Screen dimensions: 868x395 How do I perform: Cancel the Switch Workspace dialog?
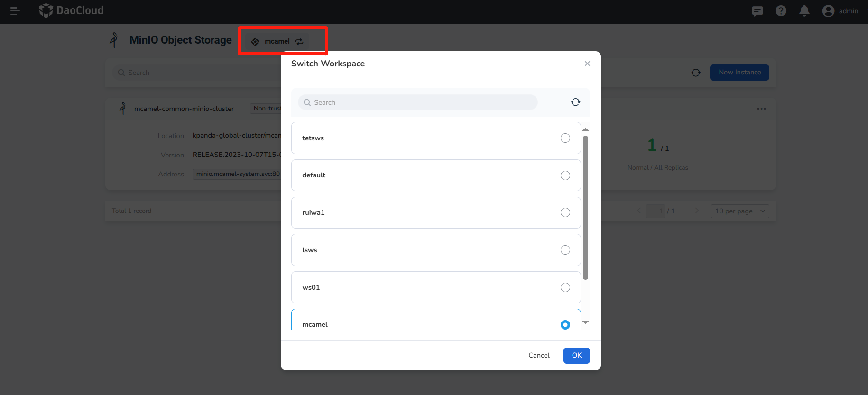coord(539,356)
